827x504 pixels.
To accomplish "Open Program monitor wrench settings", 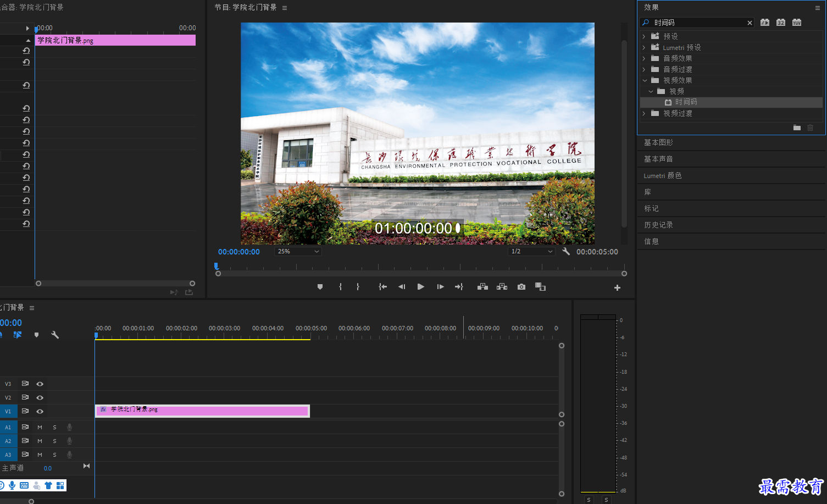I will [566, 251].
